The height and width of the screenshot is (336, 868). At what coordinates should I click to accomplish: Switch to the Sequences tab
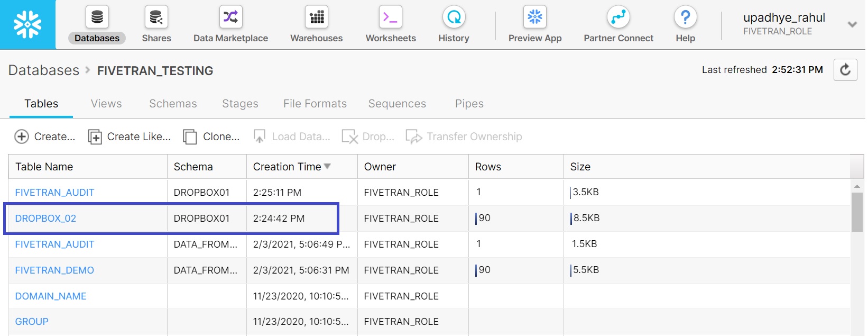(397, 104)
